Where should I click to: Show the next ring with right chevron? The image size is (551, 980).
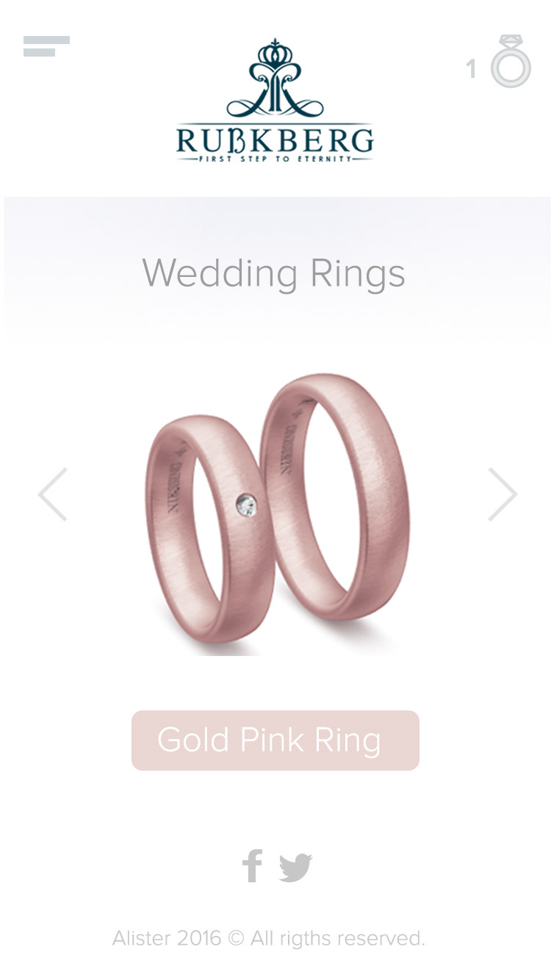503,494
